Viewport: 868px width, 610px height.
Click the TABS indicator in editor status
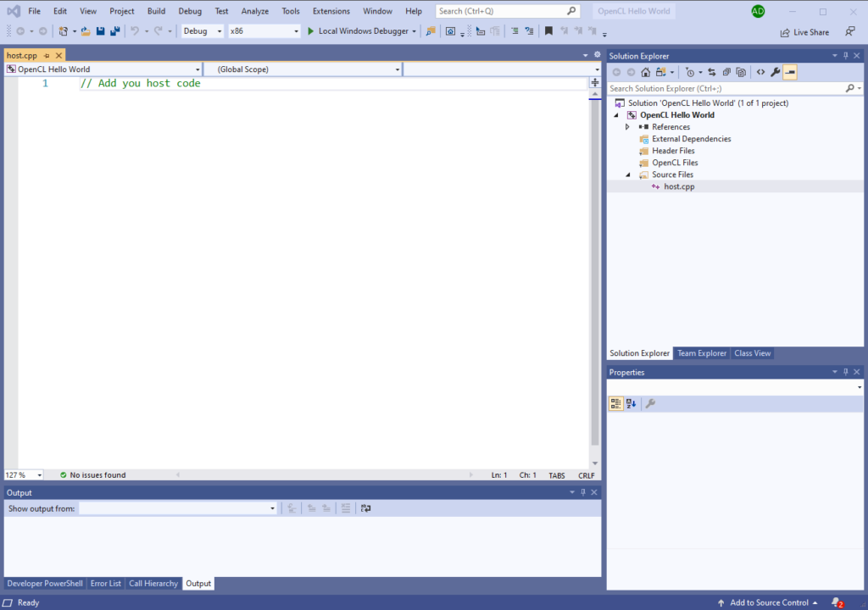(x=557, y=475)
